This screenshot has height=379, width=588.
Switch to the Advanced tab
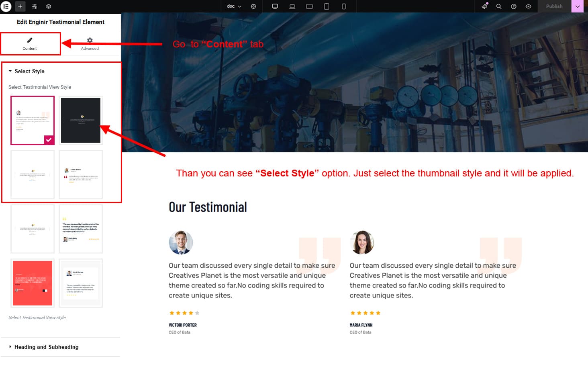point(90,44)
